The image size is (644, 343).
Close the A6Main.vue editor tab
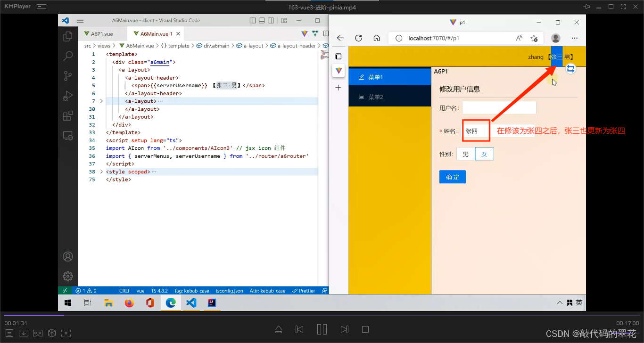pyautogui.click(x=179, y=34)
